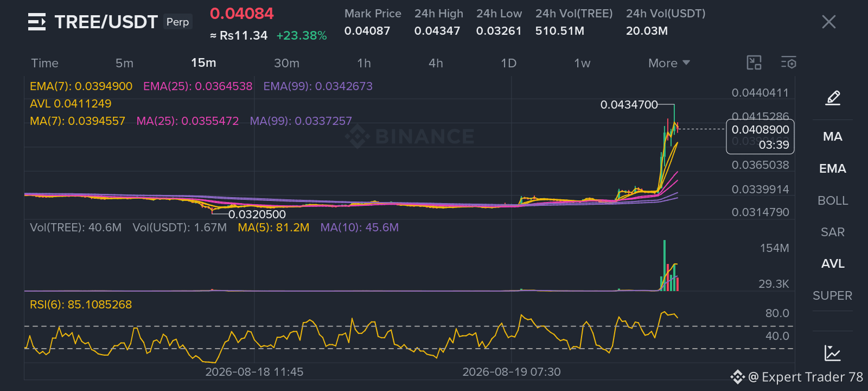
Task: Click the 24h Vol(TREE) 510.51M value
Action: pos(560,31)
